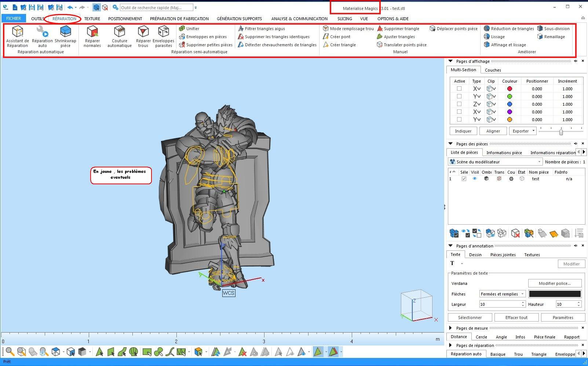Click the Enveloppes parasites icon
The image size is (588, 366).
click(x=163, y=32)
